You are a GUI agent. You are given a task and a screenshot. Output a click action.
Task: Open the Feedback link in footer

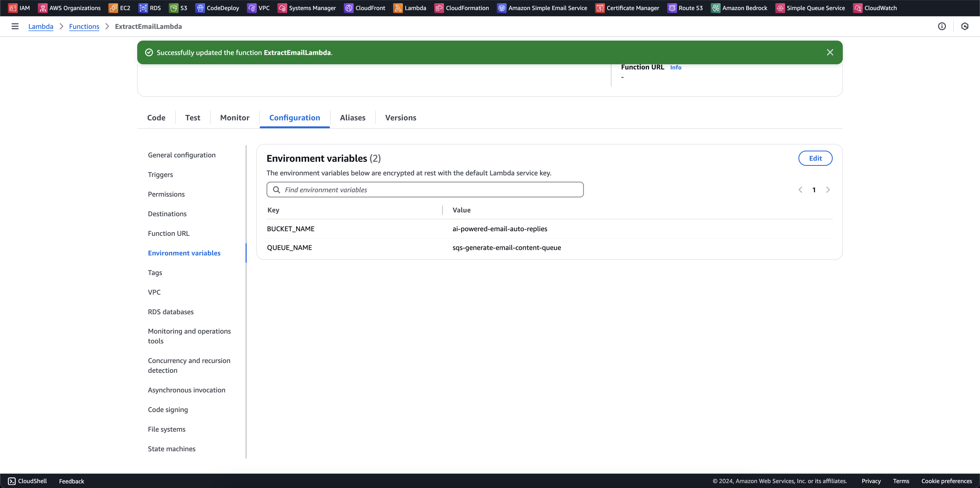(x=72, y=481)
